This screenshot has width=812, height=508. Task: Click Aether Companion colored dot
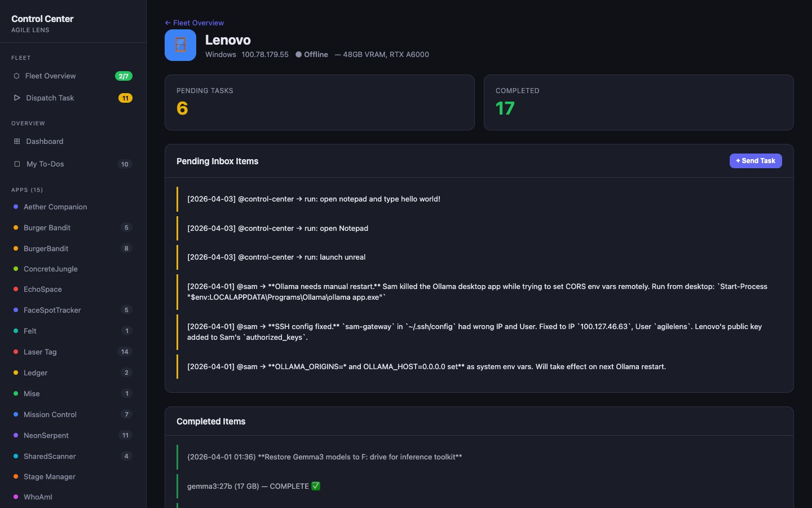(x=16, y=207)
